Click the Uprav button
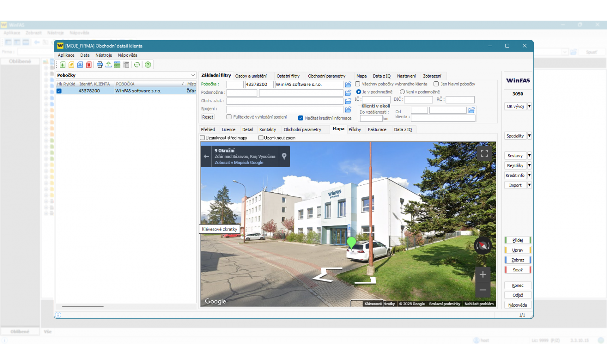 tap(518, 250)
